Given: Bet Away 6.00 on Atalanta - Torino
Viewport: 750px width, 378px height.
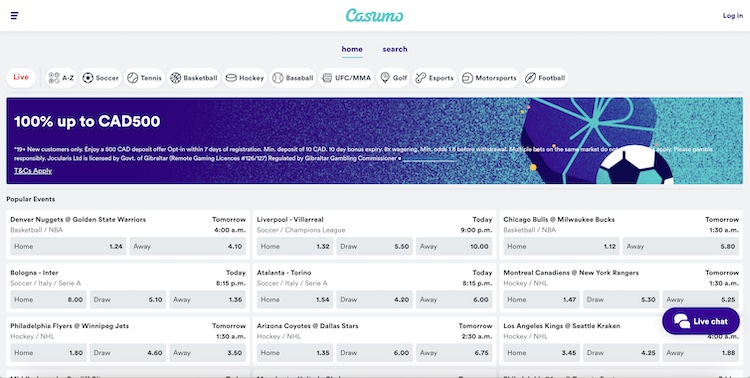Looking at the screenshot, I should pyautogui.click(x=454, y=300).
